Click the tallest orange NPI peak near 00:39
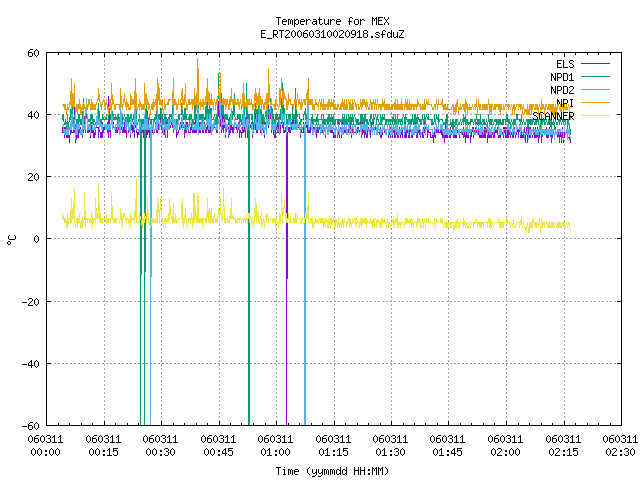 point(198,80)
